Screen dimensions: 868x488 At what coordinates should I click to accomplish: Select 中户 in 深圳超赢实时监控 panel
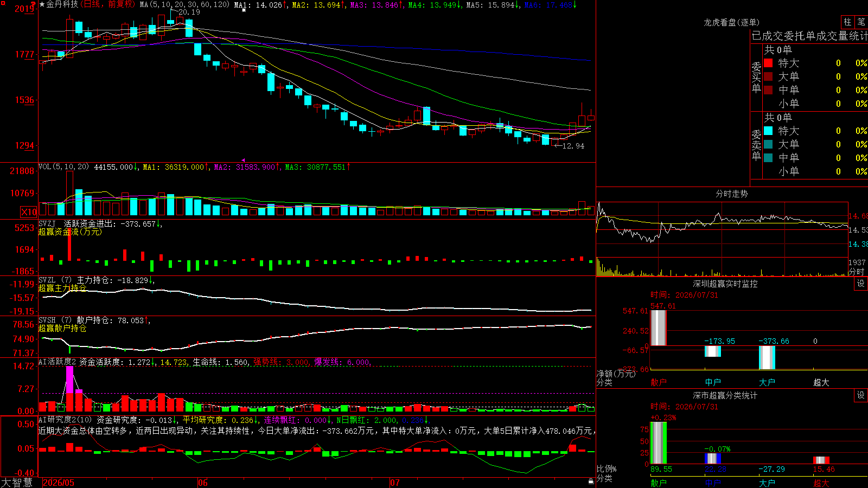(713, 382)
